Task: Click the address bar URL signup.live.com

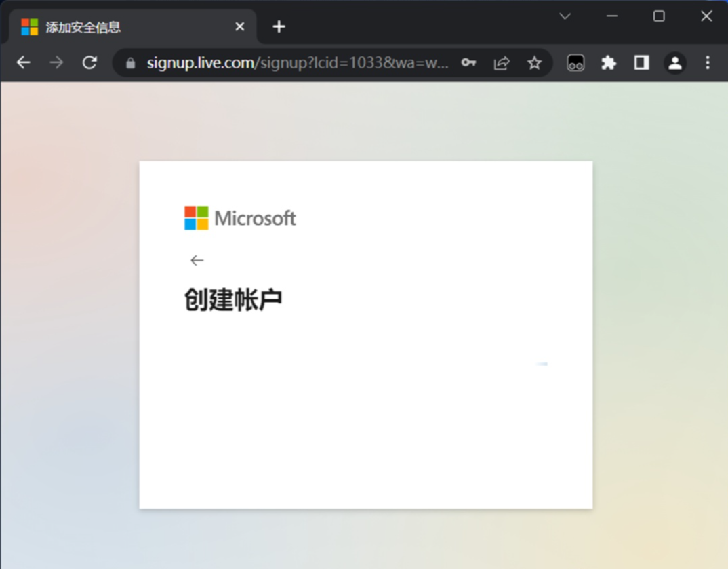Action: coord(298,62)
